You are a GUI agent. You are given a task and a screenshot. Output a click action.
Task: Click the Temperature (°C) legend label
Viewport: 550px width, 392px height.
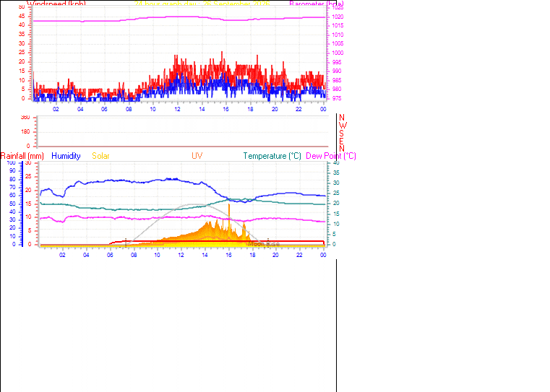(272, 156)
